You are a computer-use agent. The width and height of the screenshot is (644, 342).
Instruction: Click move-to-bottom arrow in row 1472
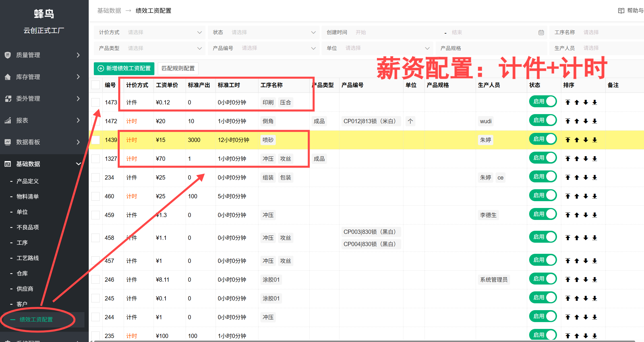[x=595, y=121]
